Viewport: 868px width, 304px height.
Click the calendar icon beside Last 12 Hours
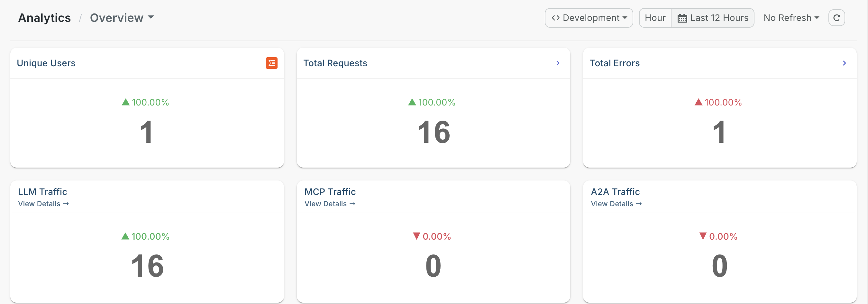(682, 18)
